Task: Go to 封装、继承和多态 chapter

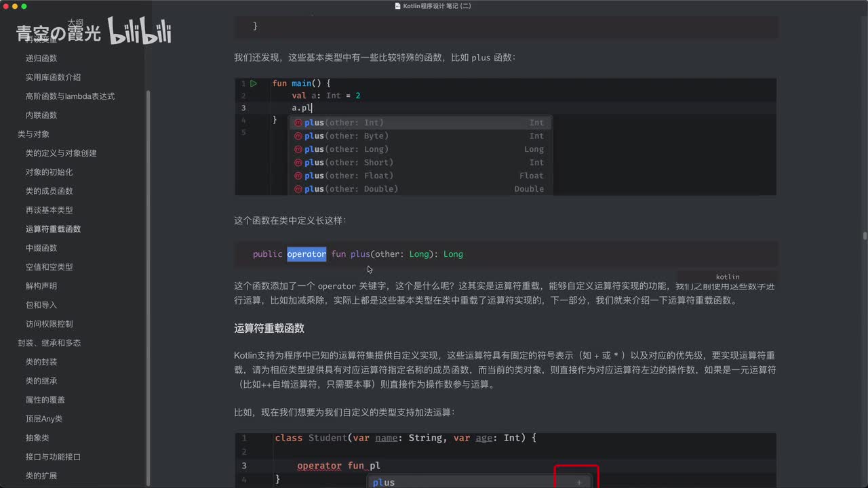Action: tap(49, 343)
